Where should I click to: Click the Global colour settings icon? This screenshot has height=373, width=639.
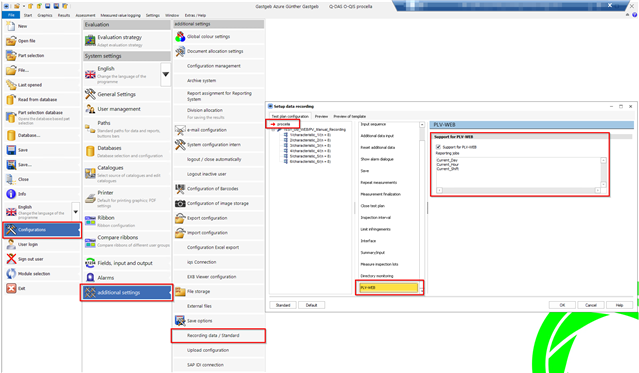click(180, 37)
